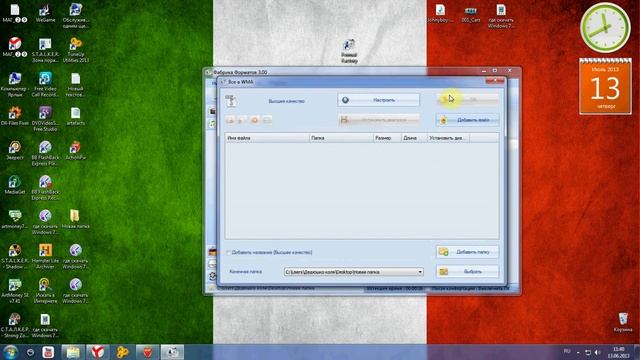
Task: Click the Windows Start button
Action: pyautogui.click(x=10, y=352)
